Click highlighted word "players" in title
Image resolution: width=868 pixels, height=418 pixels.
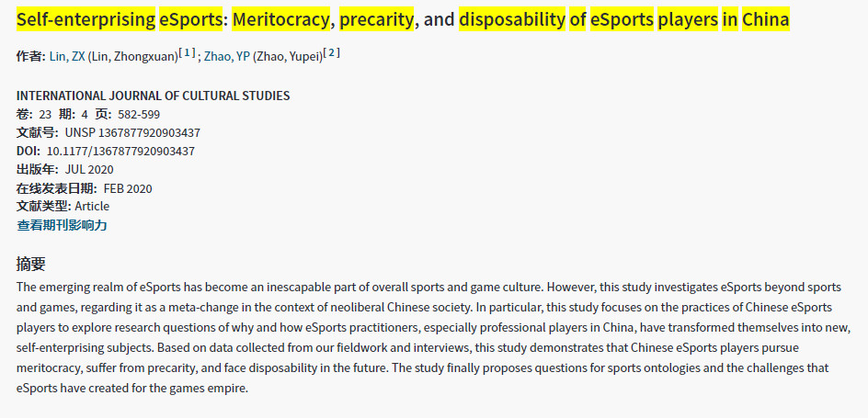point(687,19)
